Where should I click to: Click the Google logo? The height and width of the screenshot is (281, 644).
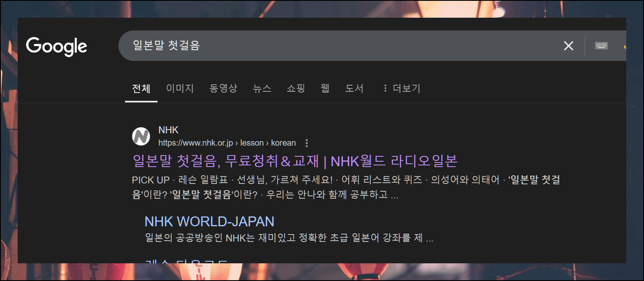click(x=57, y=46)
